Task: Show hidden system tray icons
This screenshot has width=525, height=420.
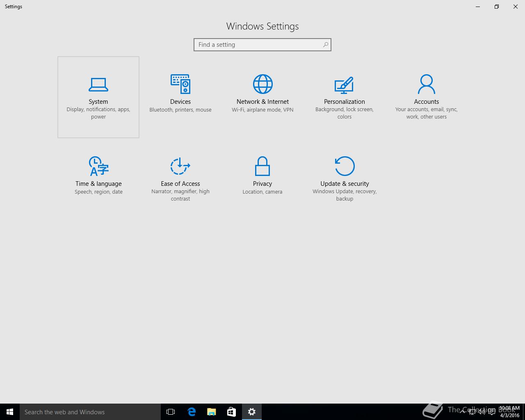Action: 463,412
